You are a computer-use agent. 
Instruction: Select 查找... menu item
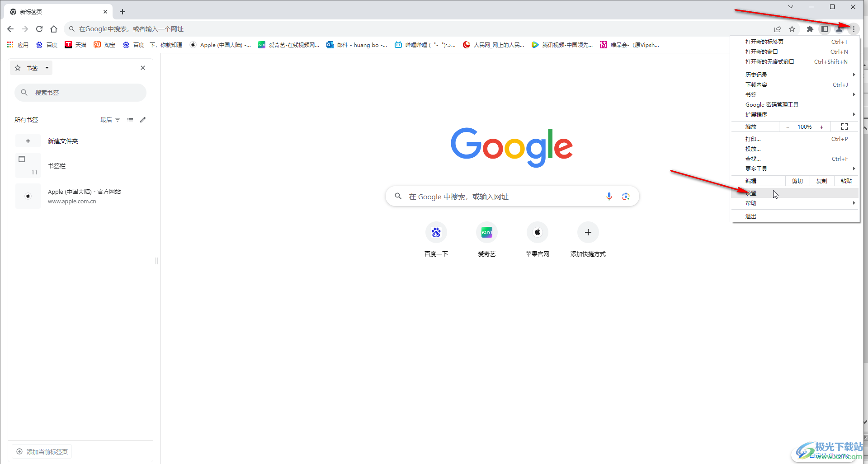click(x=795, y=159)
